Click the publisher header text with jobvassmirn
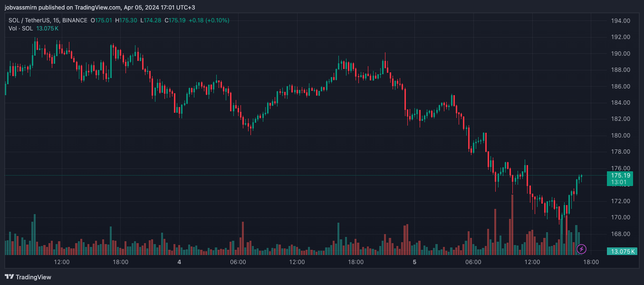 coord(100,7)
